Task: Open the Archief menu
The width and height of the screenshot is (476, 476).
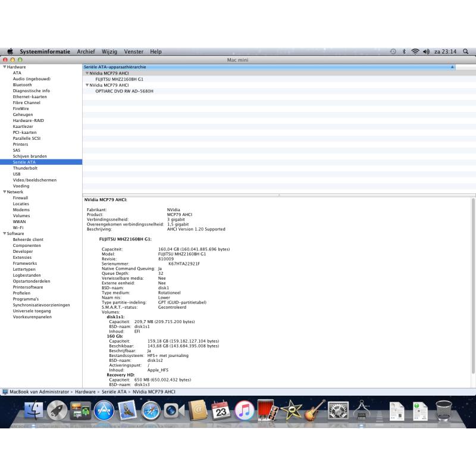Action: point(86,51)
